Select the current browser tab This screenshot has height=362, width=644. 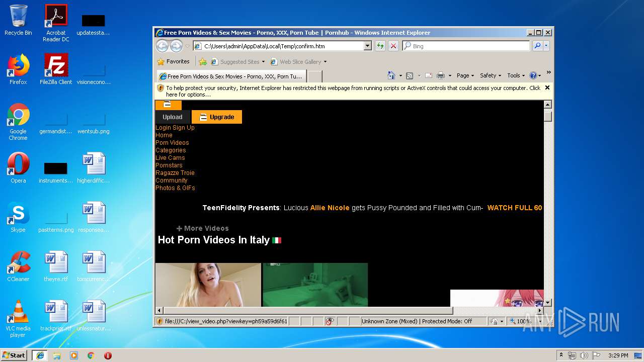pyautogui.click(x=231, y=76)
